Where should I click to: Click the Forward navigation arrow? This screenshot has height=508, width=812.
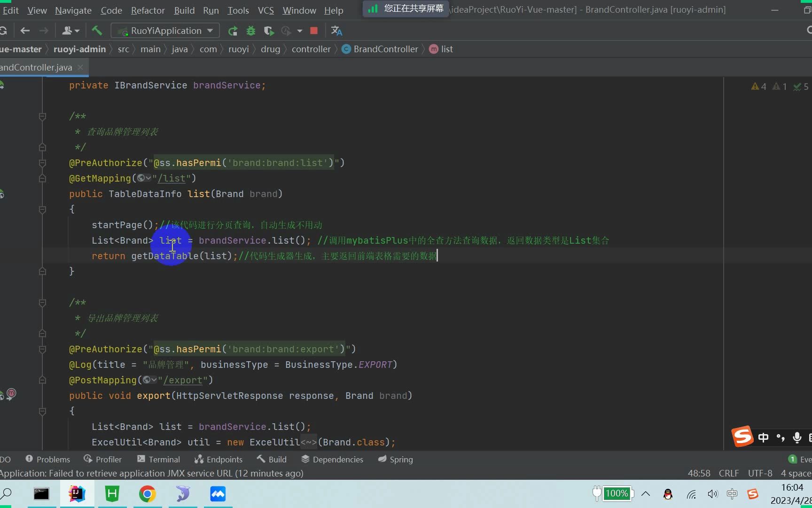[44, 31]
